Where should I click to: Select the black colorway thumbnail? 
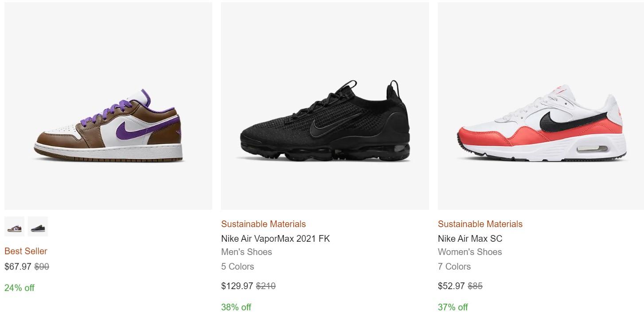[x=38, y=227]
